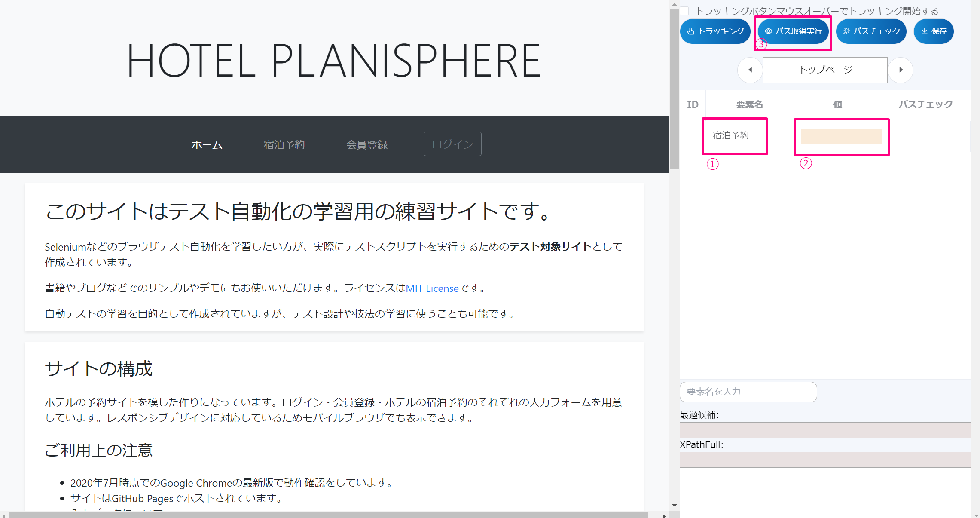Click the grayed ログイン button

click(x=452, y=144)
